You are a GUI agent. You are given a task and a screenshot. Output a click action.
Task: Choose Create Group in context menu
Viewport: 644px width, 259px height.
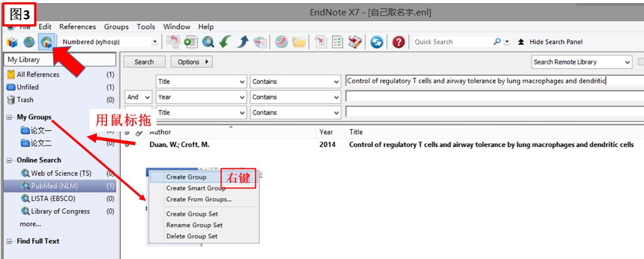coord(186,177)
